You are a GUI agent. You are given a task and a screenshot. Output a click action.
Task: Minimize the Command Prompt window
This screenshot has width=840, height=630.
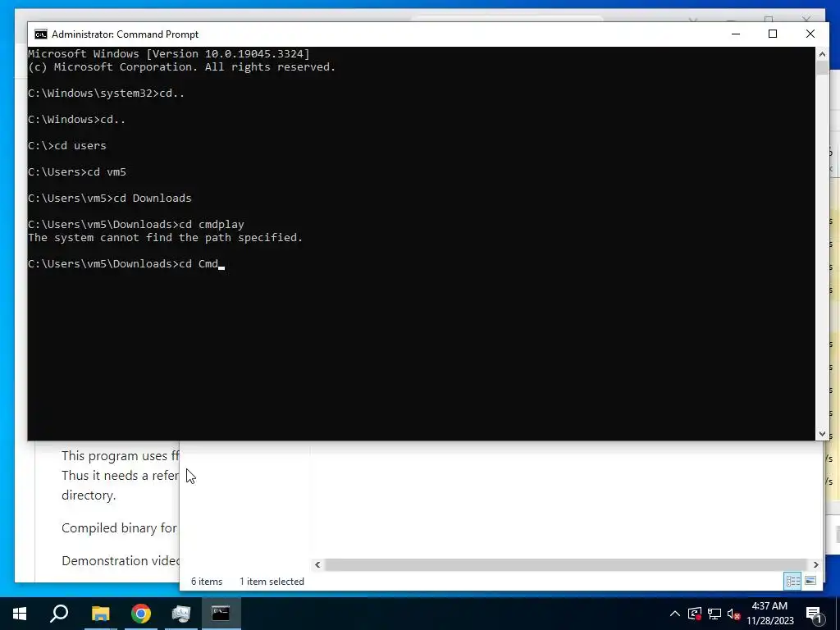coord(736,34)
